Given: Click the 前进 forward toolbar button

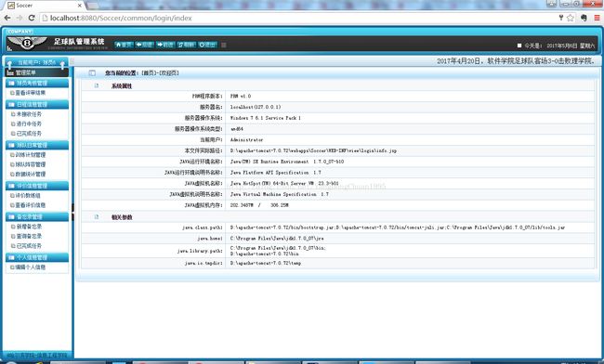Looking at the screenshot, I should pyautogui.click(x=165, y=45).
